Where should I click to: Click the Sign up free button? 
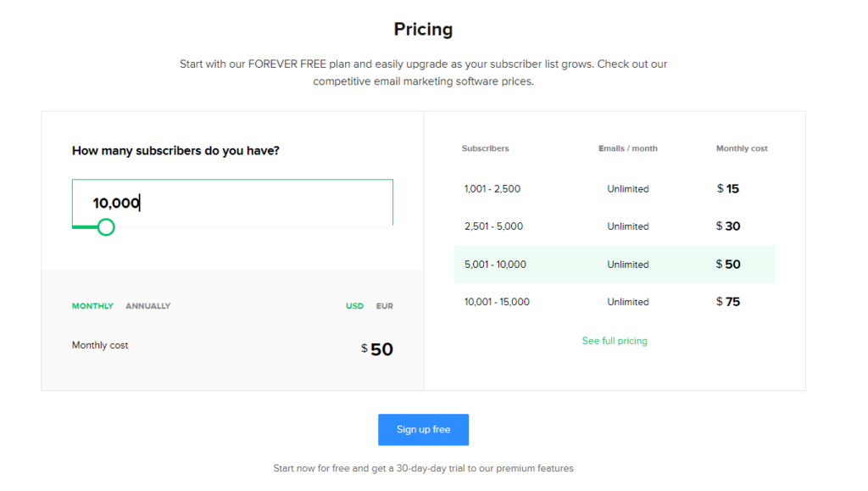click(423, 430)
